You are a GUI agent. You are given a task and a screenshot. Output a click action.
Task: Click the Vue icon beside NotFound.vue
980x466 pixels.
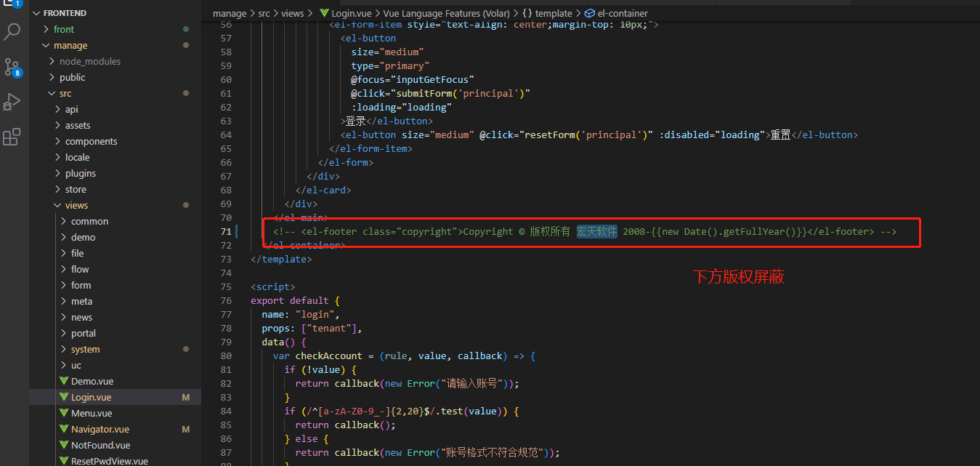point(64,445)
